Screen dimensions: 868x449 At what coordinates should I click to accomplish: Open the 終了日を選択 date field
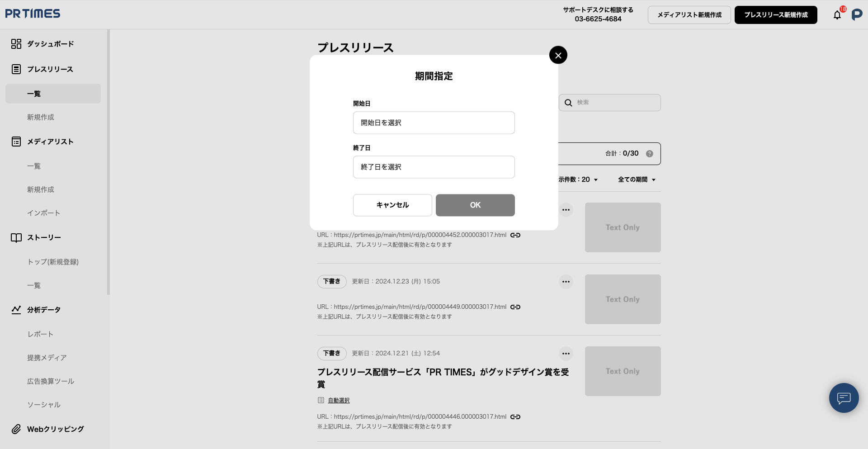point(434,167)
